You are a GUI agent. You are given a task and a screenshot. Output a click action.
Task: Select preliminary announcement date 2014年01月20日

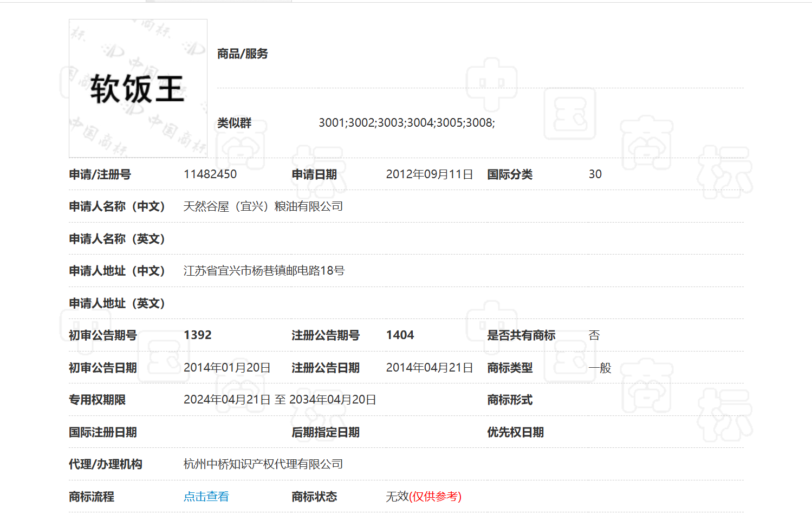pos(227,367)
